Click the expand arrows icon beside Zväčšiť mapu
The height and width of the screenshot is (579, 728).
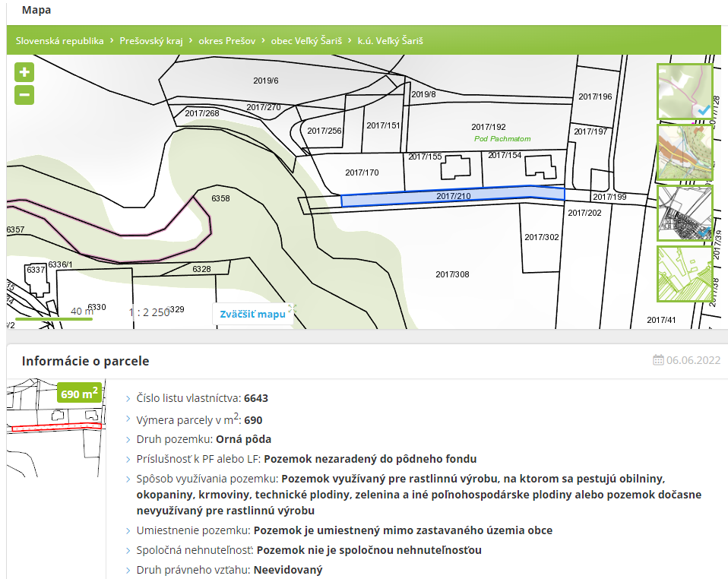(292, 308)
